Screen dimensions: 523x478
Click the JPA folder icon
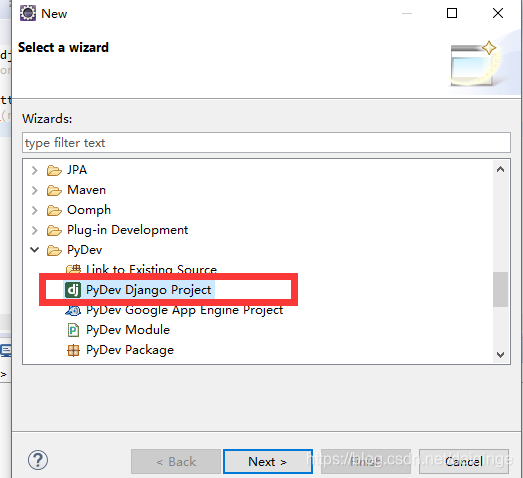[54, 170]
